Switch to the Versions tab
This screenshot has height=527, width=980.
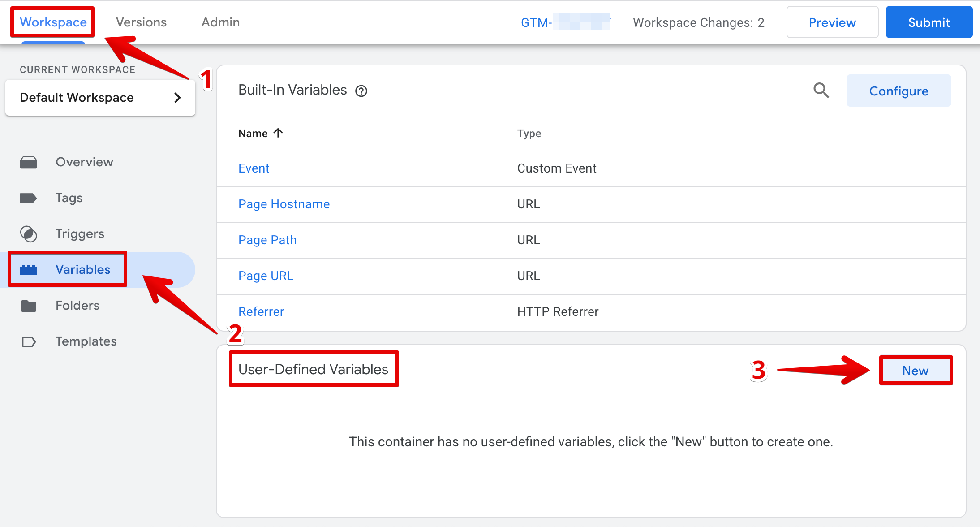141,22
